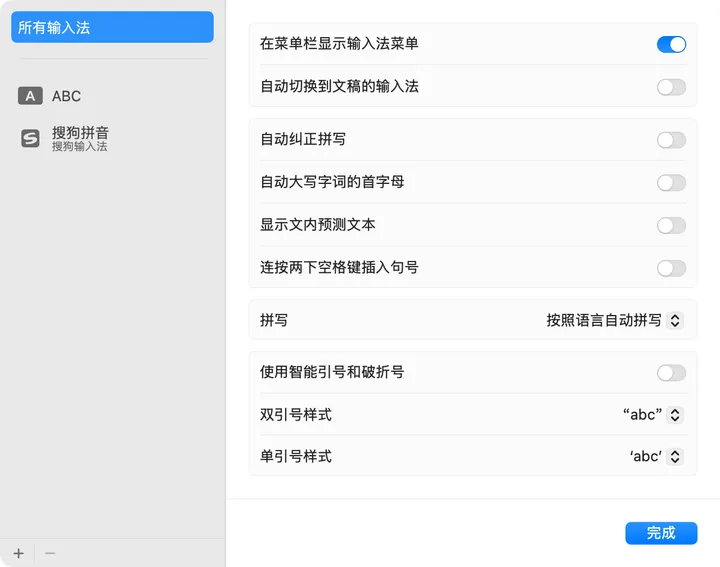Click the minus icon to remove input source
Screen dimensions: 720x567
click(x=50, y=553)
